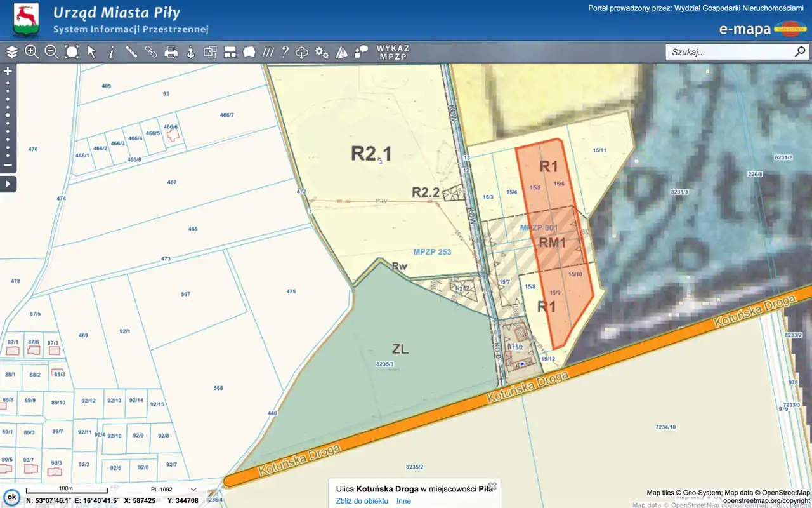
Task: Click the plus on zoom slider
Action: (x=8, y=71)
